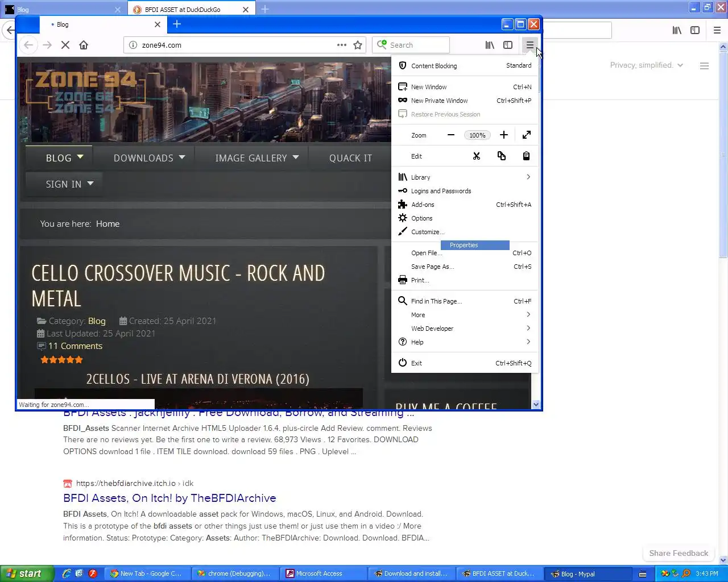This screenshot has height=582, width=728.
Task: Zoom in with the plus button
Action: [x=503, y=135]
